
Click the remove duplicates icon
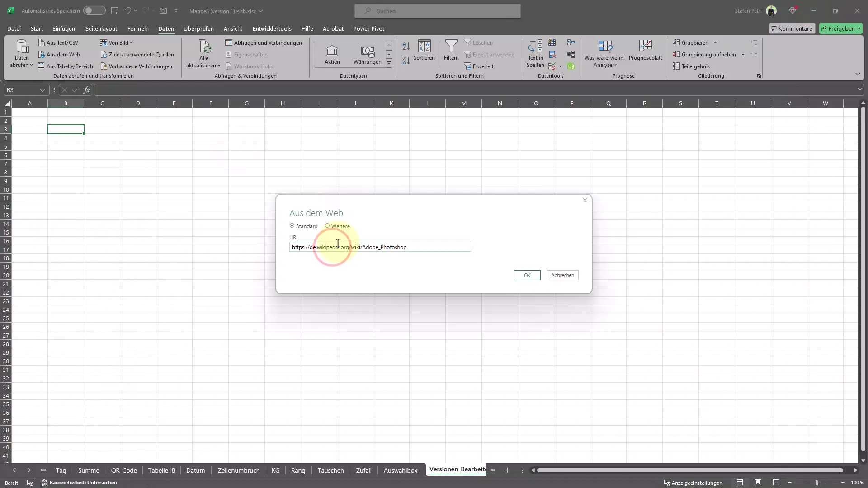pos(552,54)
